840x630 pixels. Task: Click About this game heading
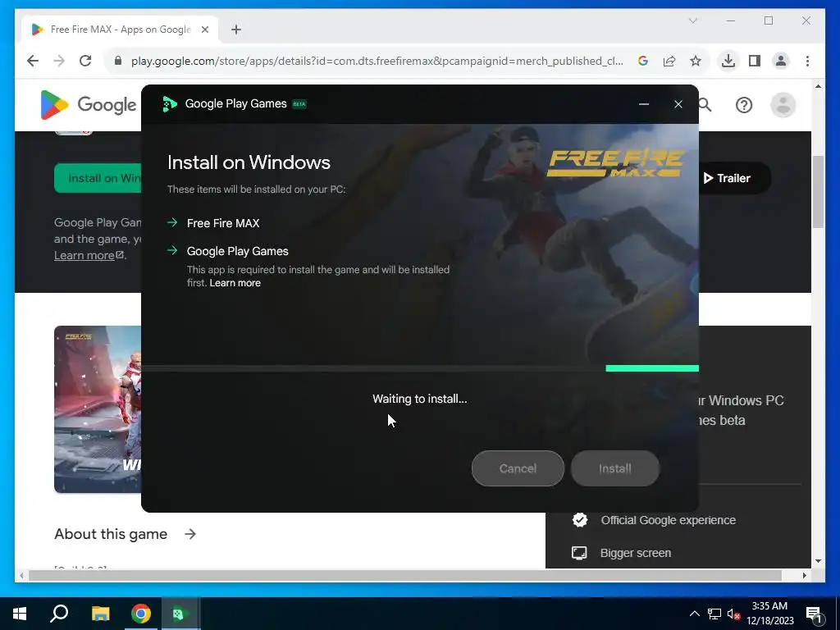pyautogui.click(x=111, y=534)
